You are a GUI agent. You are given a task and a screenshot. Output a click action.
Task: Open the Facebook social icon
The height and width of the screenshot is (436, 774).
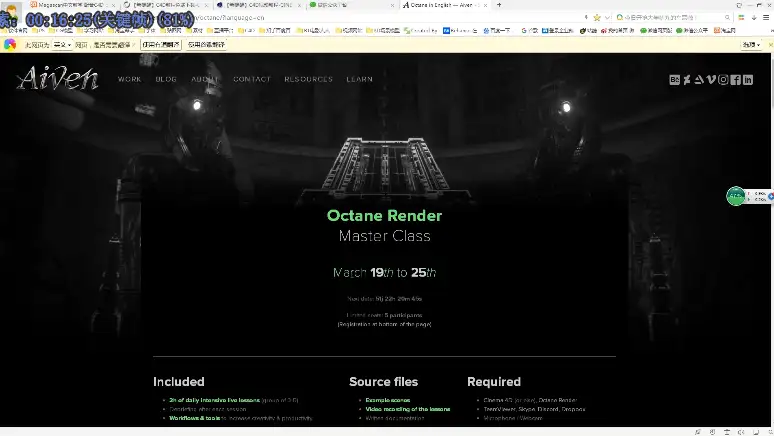pyautogui.click(x=735, y=79)
